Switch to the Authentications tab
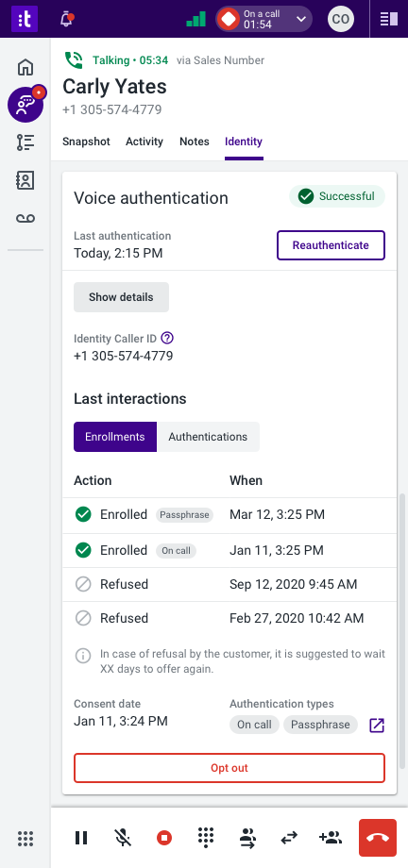 [x=208, y=437]
